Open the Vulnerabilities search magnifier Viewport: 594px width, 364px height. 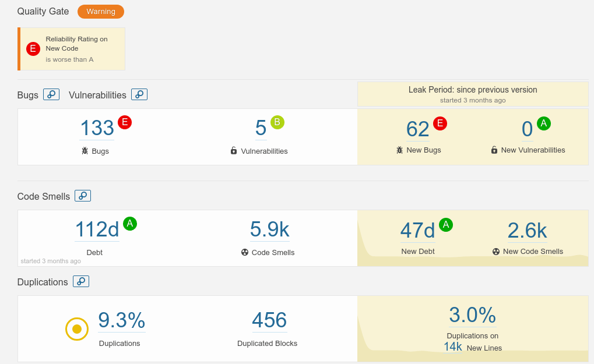139,94
